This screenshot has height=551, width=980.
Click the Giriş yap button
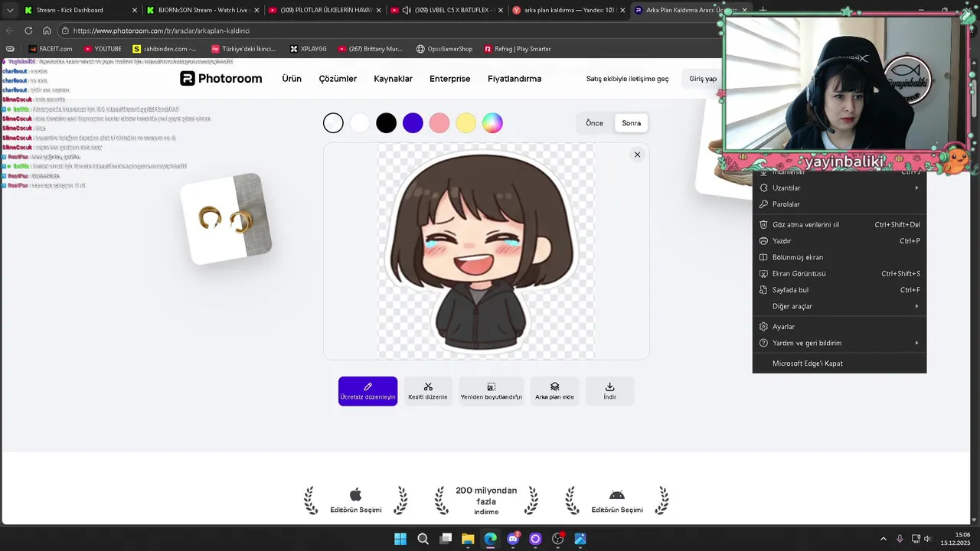[703, 79]
